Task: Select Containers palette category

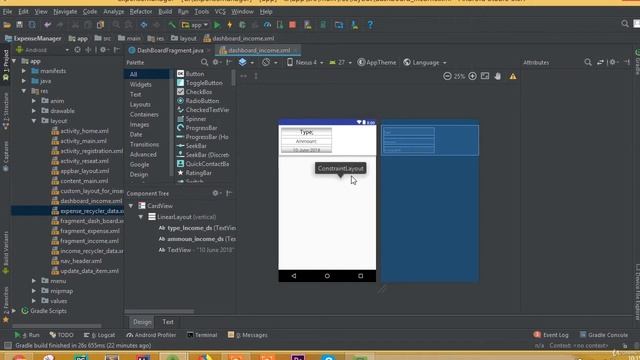Action: [x=144, y=115]
